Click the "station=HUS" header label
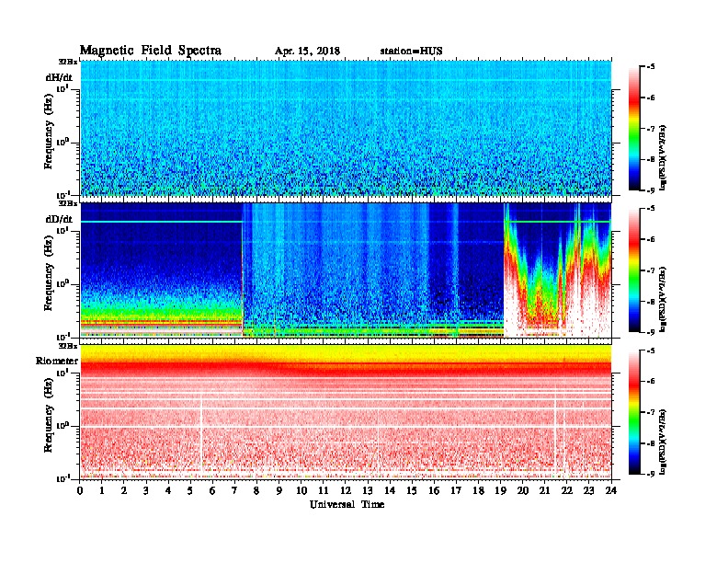The image size is (728, 563). pyautogui.click(x=411, y=52)
